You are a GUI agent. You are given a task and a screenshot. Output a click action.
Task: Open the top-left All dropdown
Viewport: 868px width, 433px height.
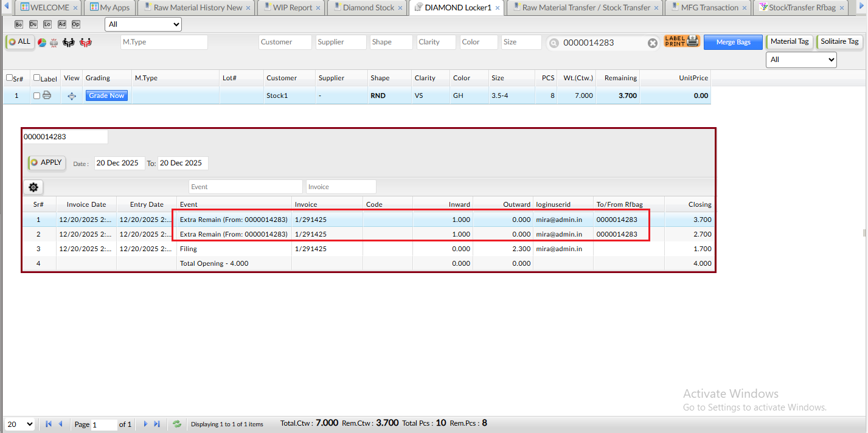point(143,24)
